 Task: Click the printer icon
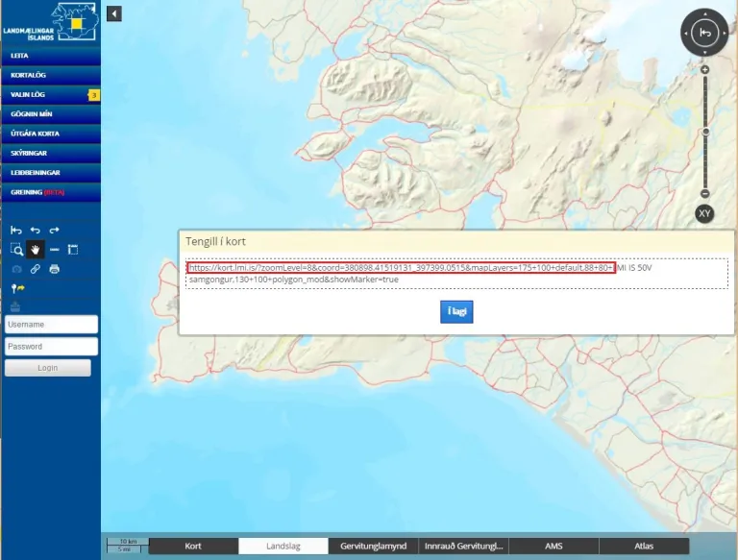[55, 269]
